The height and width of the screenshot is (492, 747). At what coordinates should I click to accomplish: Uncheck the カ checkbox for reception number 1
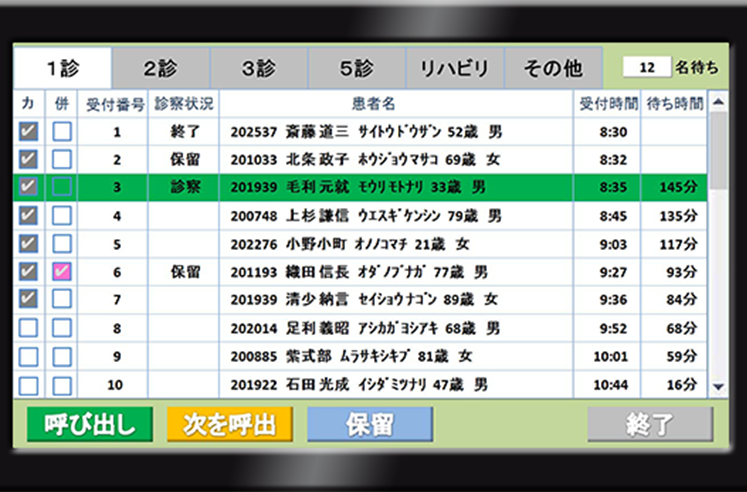(x=28, y=131)
